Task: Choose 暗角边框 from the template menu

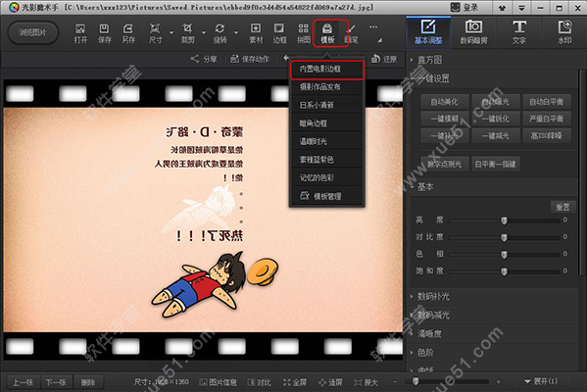Action: pyautogui.click(x=327, y=123)
